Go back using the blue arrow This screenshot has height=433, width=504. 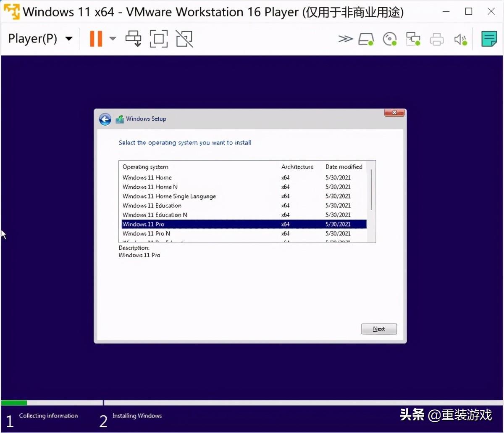[x=105, y=119]
